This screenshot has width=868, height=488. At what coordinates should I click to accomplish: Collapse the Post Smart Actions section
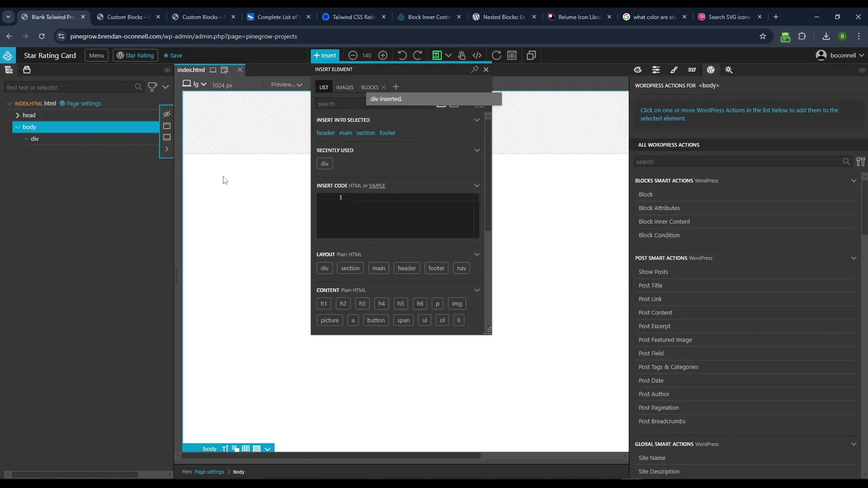[854, 258]
